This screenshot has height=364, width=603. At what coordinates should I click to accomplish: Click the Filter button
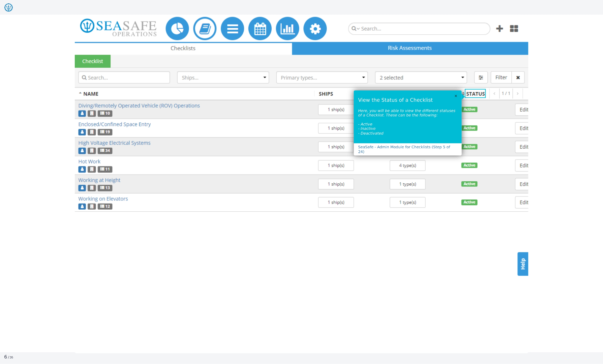click(x=501, y=78)
